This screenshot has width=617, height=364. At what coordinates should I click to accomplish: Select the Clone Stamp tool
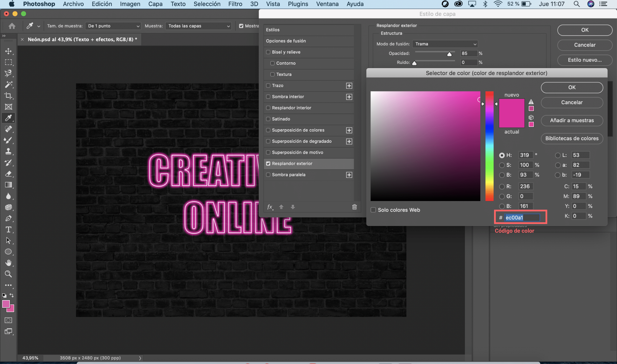point(8,151)
